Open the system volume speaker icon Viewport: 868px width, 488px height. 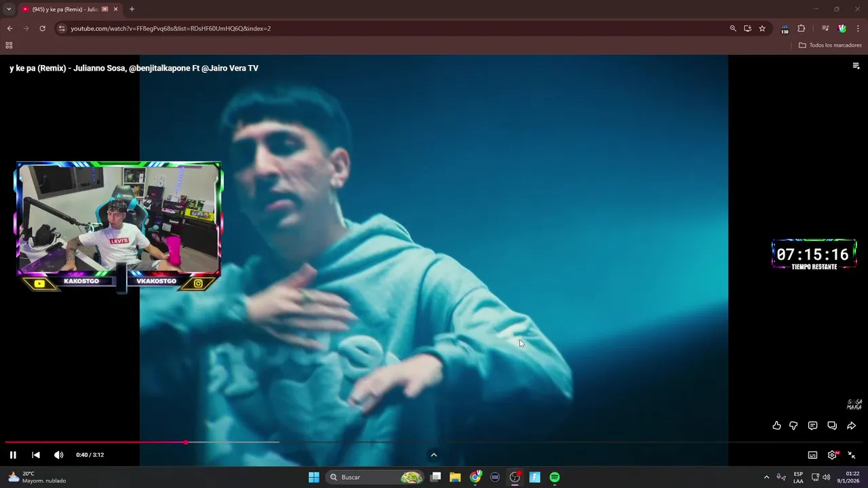click(x=826, y=477)
